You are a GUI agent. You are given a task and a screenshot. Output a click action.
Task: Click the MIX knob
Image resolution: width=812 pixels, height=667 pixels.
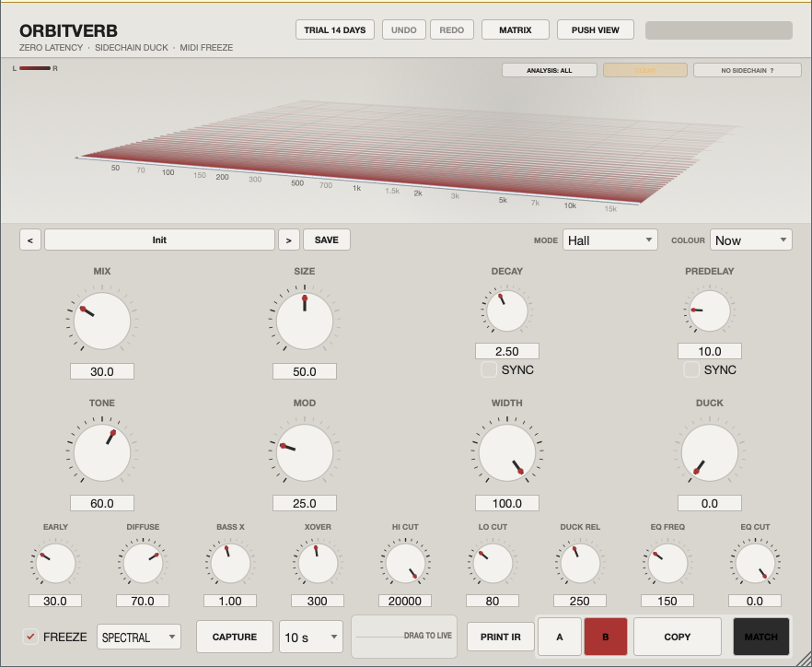click(102, 321)
